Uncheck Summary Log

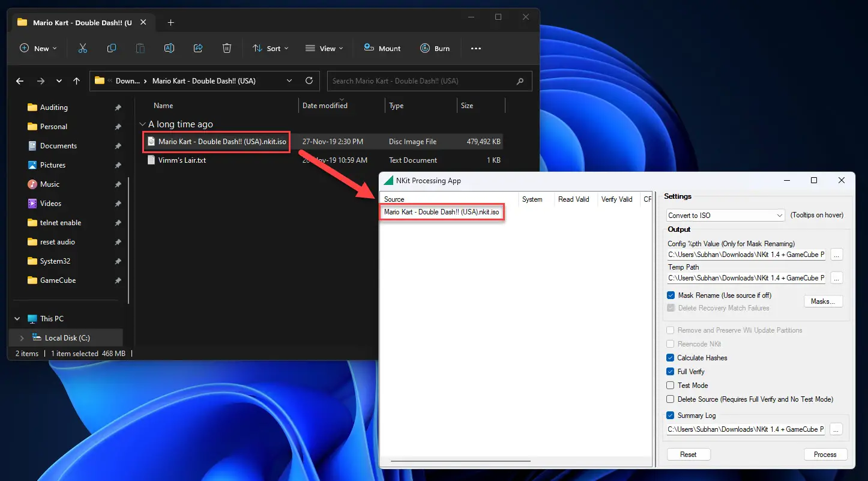point(671,416)
